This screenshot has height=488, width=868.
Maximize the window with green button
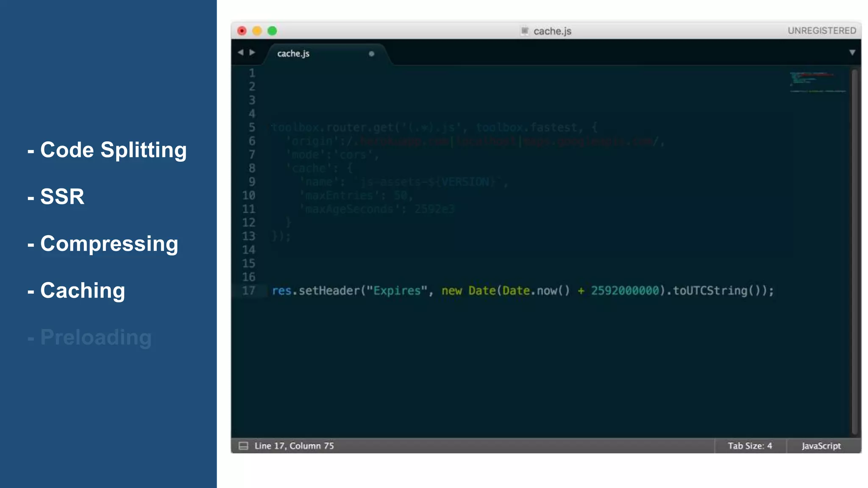(272, 31)
